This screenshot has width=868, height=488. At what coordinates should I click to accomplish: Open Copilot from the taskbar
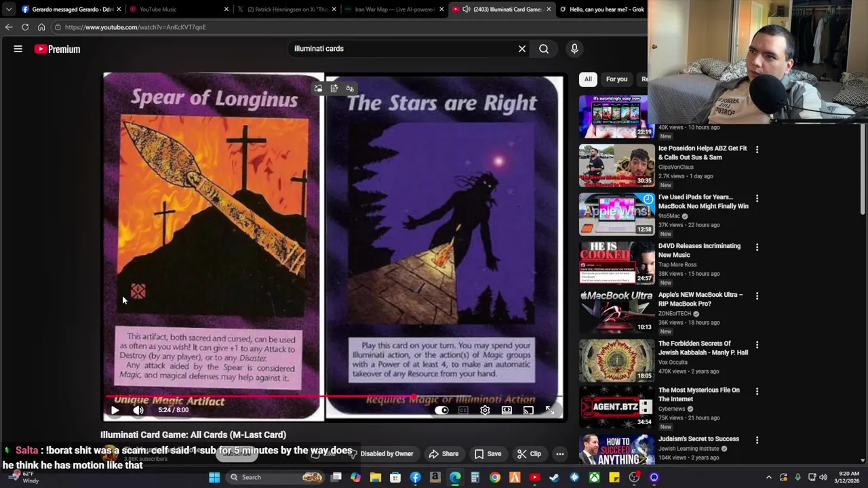[356, 477]
